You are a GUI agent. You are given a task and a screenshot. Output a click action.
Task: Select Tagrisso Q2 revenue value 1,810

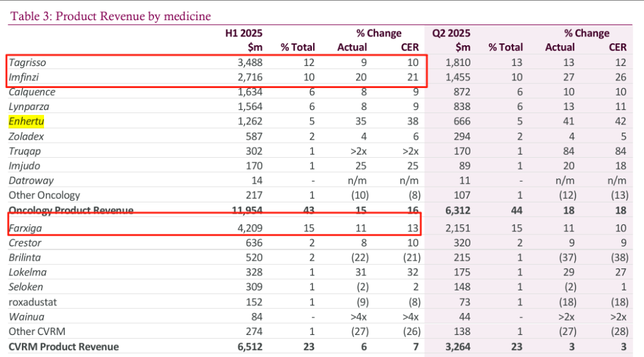point(458,63)
